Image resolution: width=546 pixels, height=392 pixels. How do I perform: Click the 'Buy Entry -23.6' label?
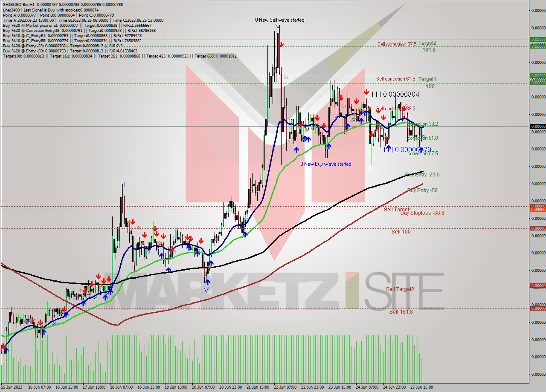click(x=422, y=175)
